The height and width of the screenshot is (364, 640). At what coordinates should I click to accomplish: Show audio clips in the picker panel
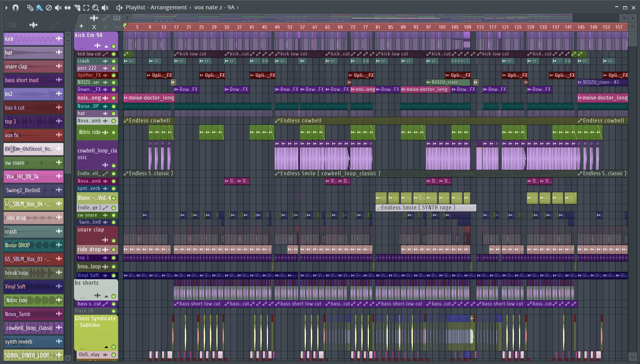[33, 25]
